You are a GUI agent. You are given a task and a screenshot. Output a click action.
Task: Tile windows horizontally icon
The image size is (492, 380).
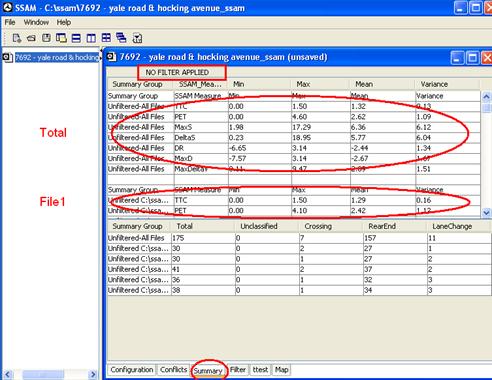[76, 38]
